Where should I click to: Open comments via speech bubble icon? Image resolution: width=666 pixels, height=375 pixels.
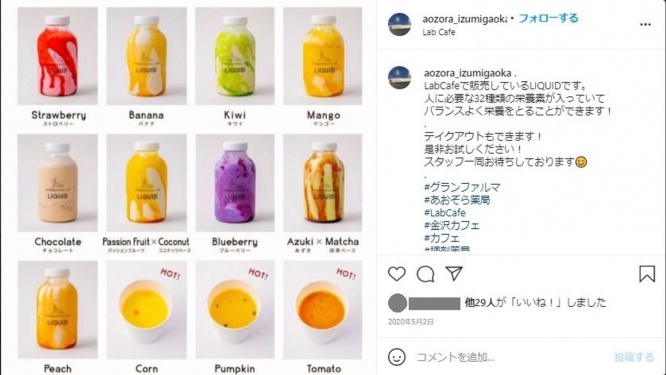click(425, 274)
